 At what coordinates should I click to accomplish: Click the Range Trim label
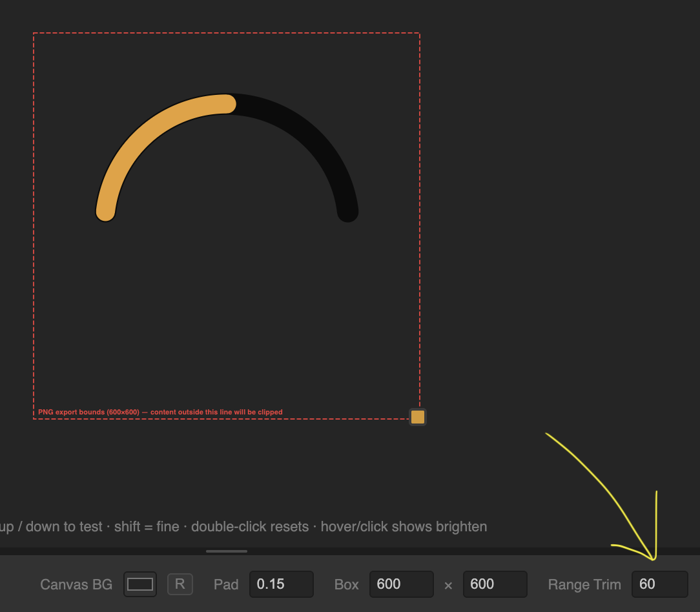pyautogui.click(x=584, y=584)
